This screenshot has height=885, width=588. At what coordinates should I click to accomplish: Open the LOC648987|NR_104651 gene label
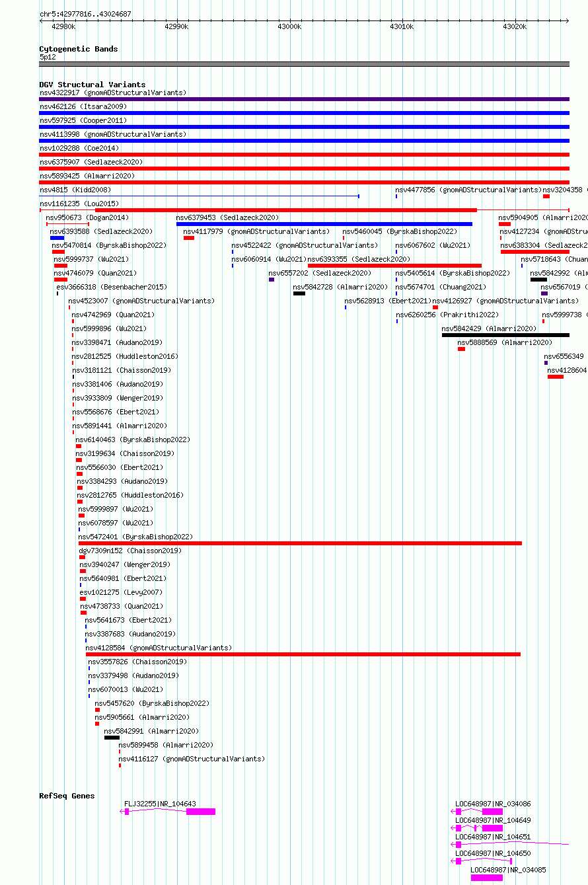pyautogui.click(x=493, y=837)
